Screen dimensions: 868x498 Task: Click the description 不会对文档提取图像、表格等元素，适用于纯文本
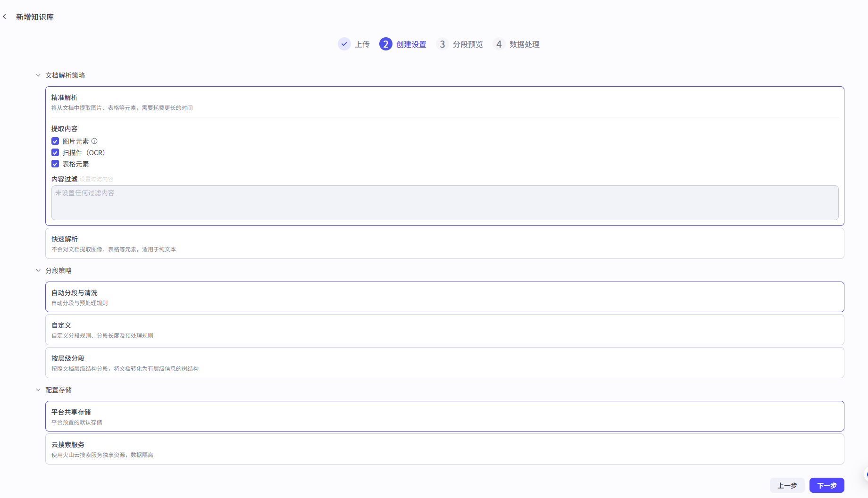click(114, 249)
